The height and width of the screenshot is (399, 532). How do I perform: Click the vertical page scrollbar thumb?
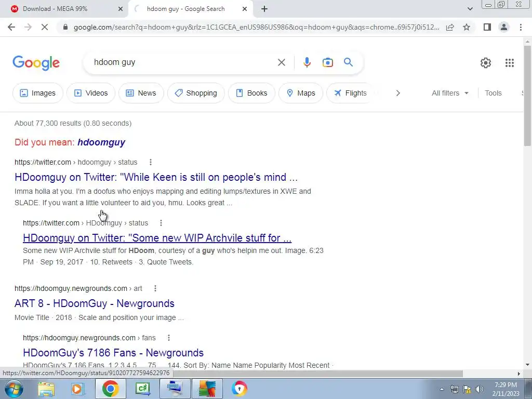coord(527,95)
